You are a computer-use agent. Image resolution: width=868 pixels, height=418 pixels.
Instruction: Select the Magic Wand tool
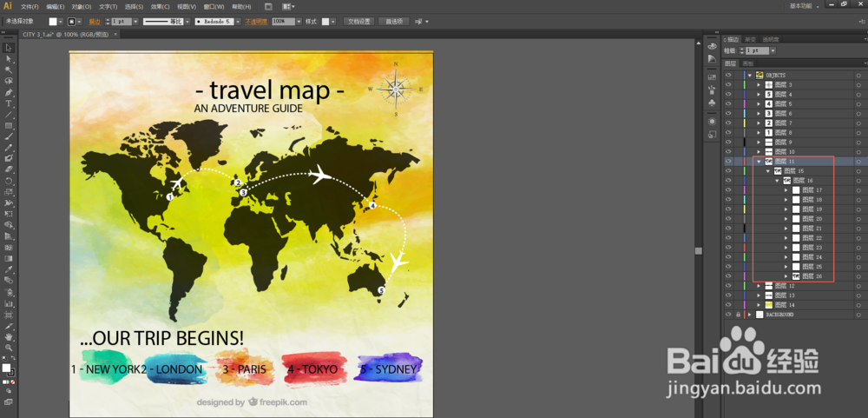[9, 70]
